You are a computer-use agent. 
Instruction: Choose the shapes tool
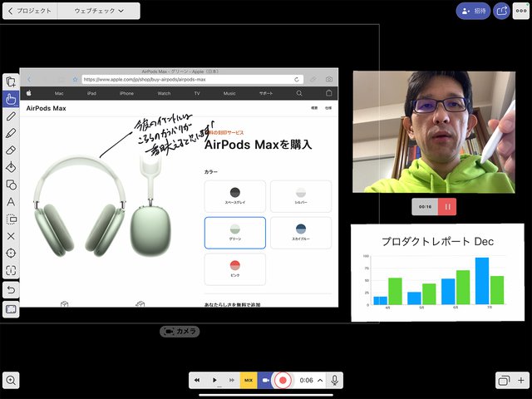11,185
